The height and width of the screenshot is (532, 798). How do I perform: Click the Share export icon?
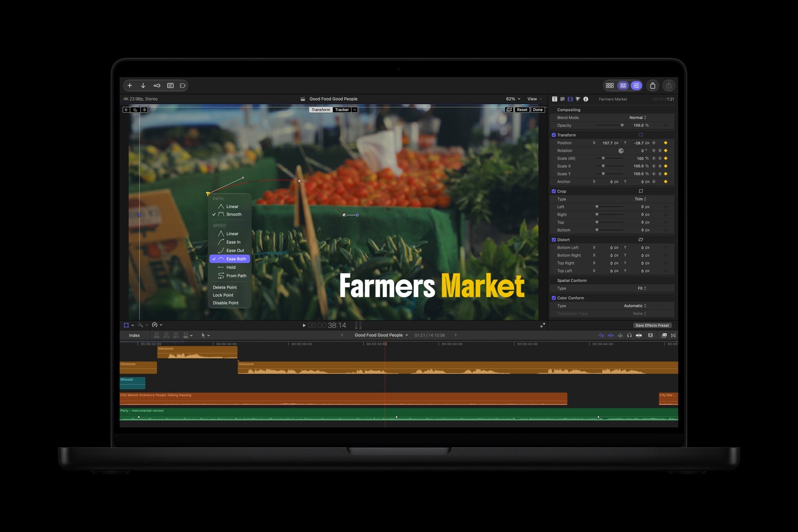click(669, 85)
